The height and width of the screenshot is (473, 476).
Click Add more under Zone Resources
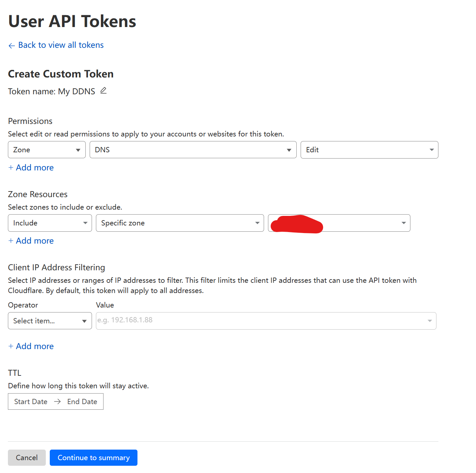(x=35, y=241)
